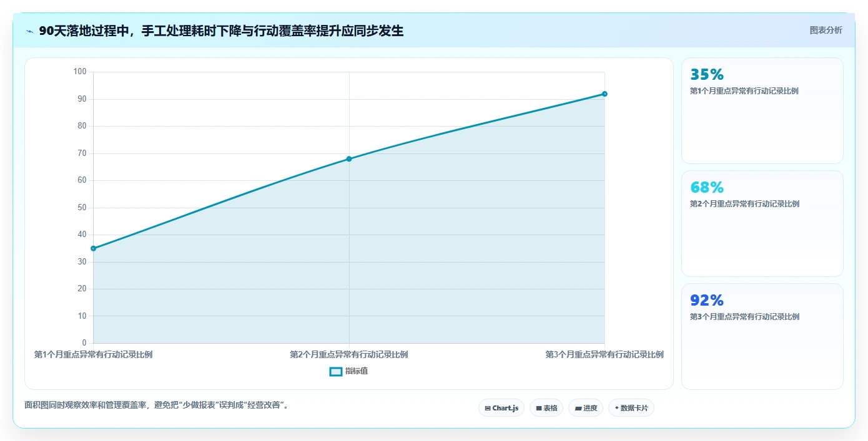Click the icon inside the Chart.js tag

[x=488, y=409]
